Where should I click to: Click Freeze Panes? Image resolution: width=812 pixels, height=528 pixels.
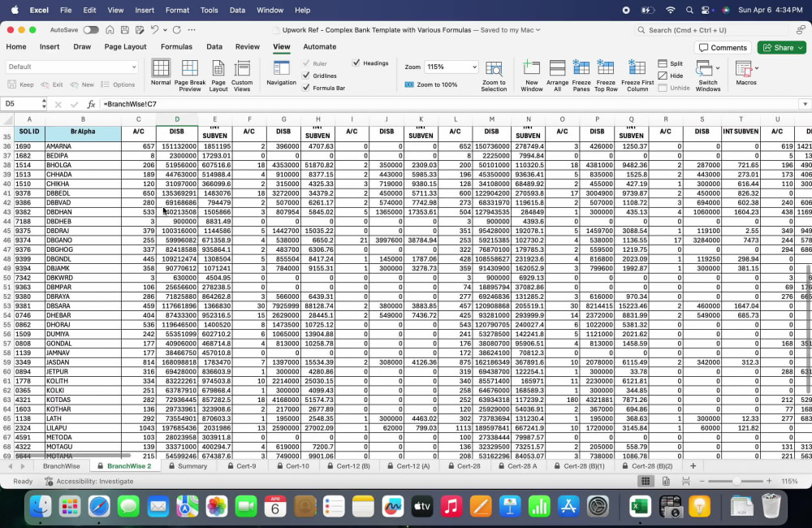[581, 75]
